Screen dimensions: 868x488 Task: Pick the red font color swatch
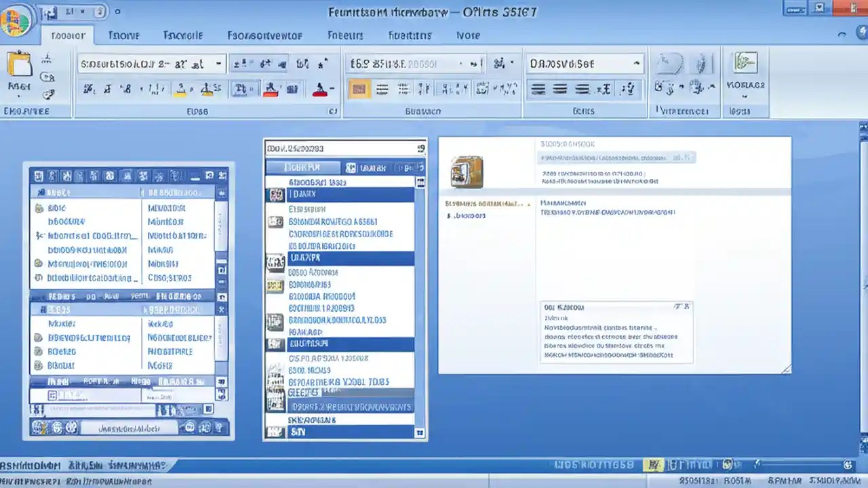pyautogui.click(x=319, y=89)
